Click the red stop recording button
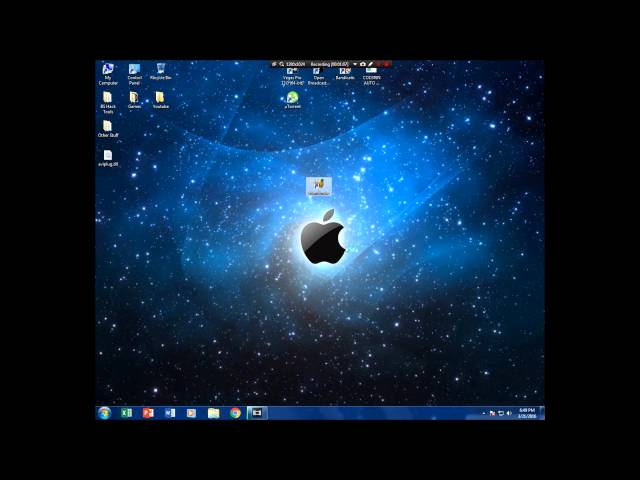640x480 pixels. tap(386, 64)
